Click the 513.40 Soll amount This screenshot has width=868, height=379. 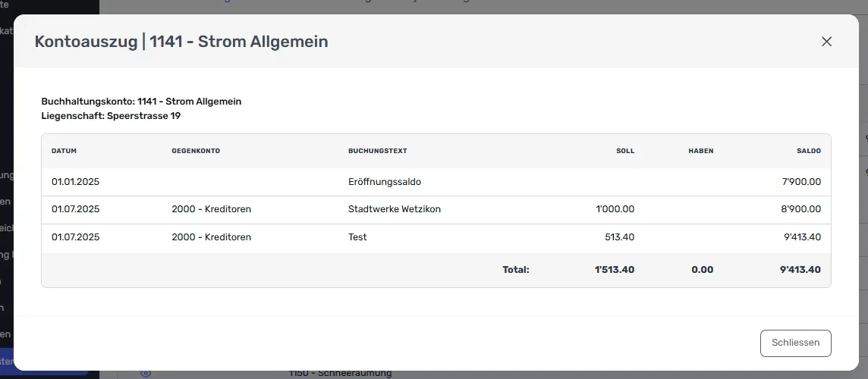[x=619, y=236]
